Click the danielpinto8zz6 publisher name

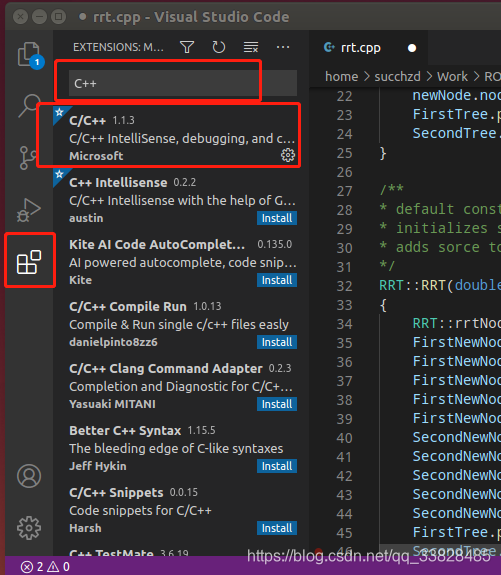pos(113,342)
